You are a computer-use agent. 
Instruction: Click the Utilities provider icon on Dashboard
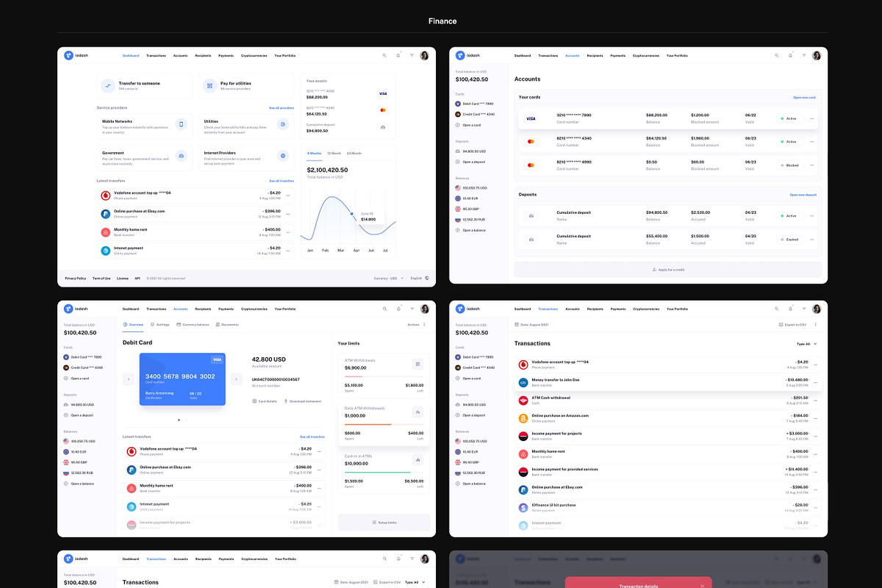(x=283, y=124)
